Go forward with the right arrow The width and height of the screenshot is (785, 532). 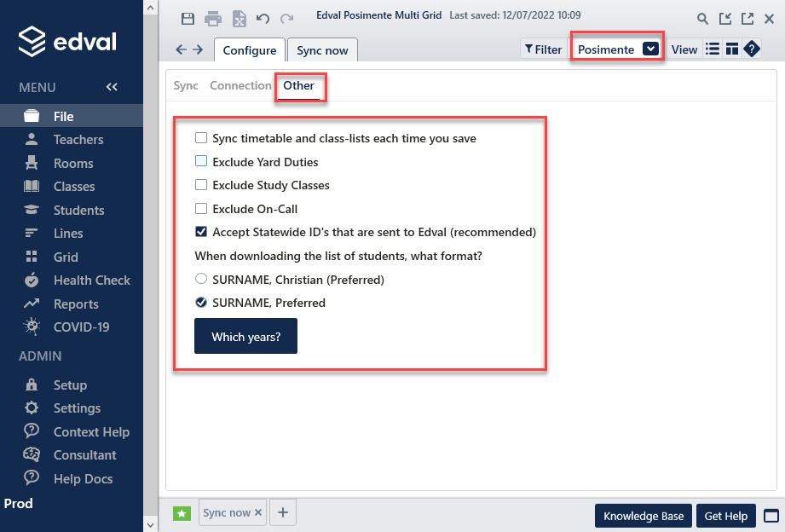tap(198, 49)
